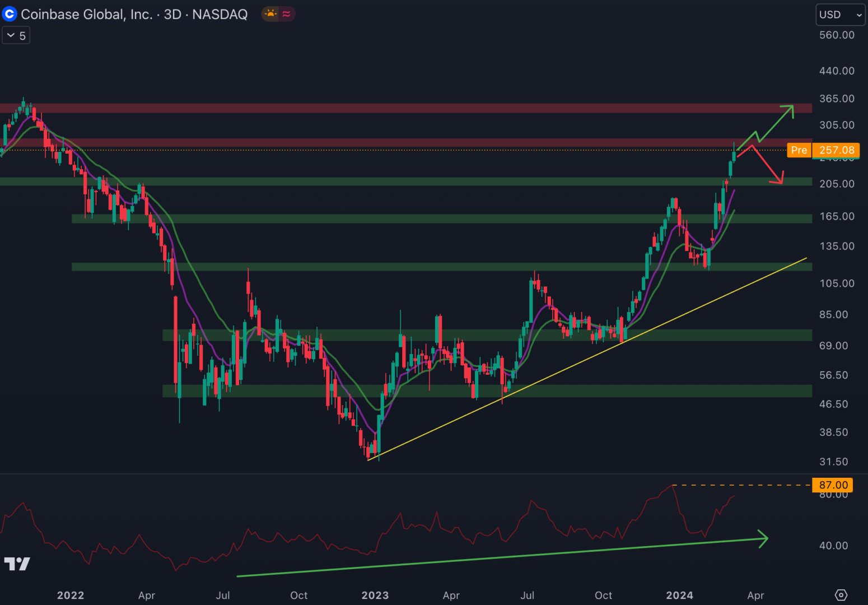This screenshot has width=868, height=605.
Task: Click the orange Pre price label
Action: (799, 150)
